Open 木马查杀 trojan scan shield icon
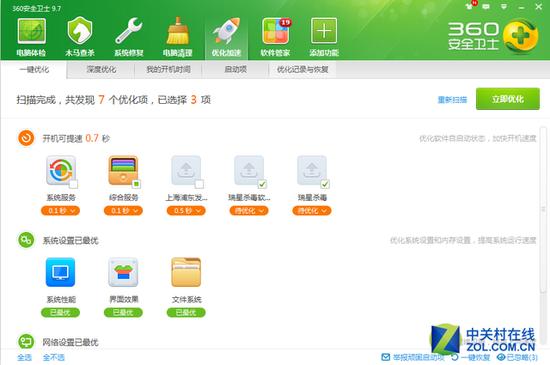Viewport: 550px width, 365px height. click(80, 32)
